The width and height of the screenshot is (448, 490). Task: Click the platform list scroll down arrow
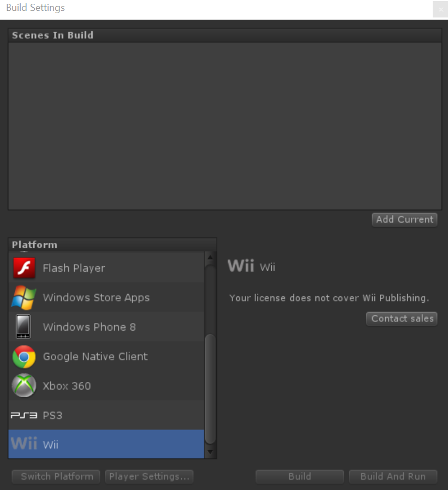[210, 452]
